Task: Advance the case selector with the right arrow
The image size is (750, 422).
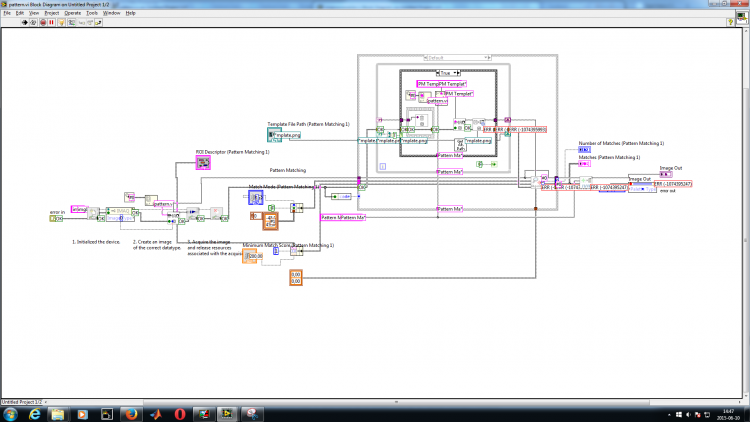Action: (458, 73)
